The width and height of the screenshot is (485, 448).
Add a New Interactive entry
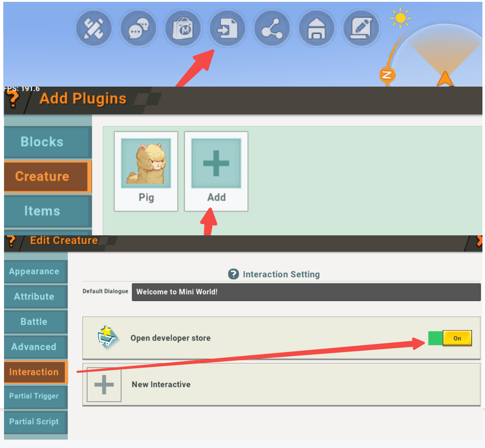pyautogui.click(x=104, y=385)
